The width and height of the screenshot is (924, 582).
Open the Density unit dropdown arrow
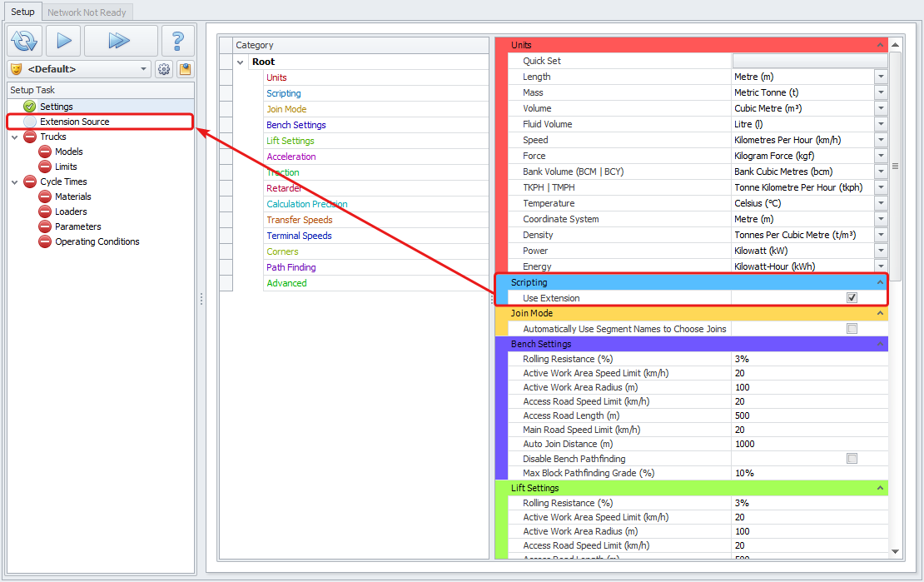point(881,235)
